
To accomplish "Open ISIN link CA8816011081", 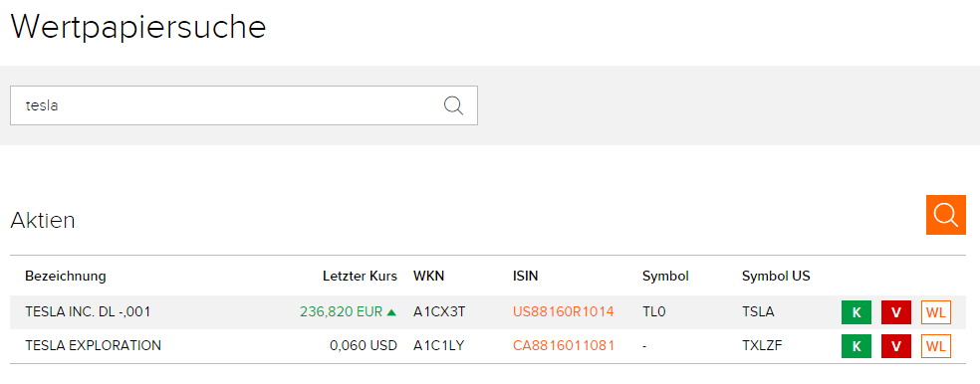I will (563, 345).
